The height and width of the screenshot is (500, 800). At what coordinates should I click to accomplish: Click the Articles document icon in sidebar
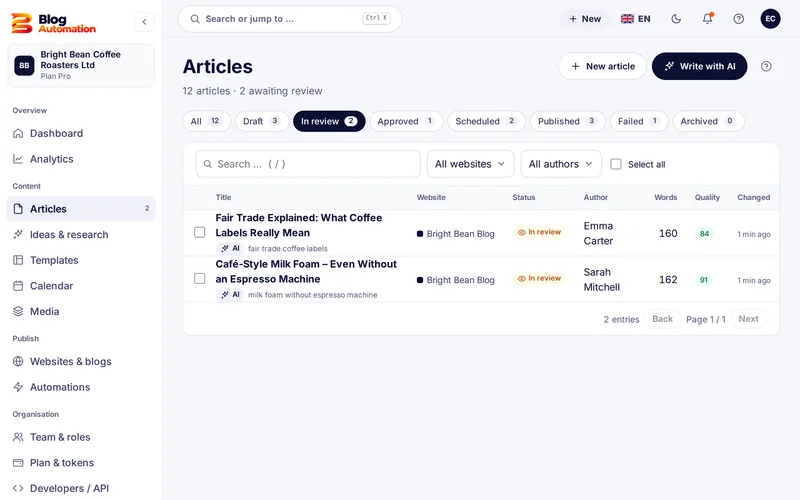point(18,209)
